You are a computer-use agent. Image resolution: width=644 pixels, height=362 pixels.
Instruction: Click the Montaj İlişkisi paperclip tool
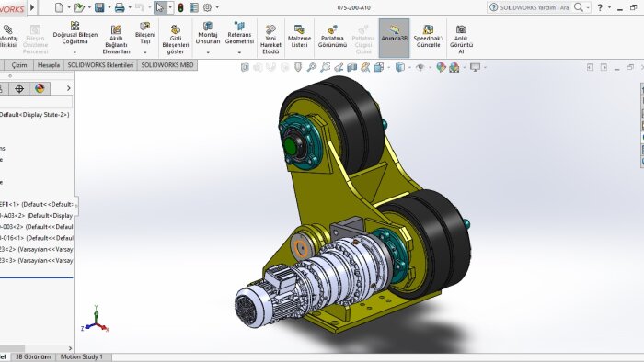7,37
